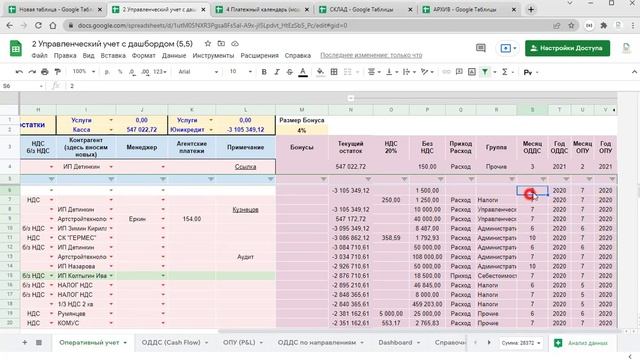Viewport: 640px width, 360px height.
Task: Open the Правка menu
Action: coord(65,55)
